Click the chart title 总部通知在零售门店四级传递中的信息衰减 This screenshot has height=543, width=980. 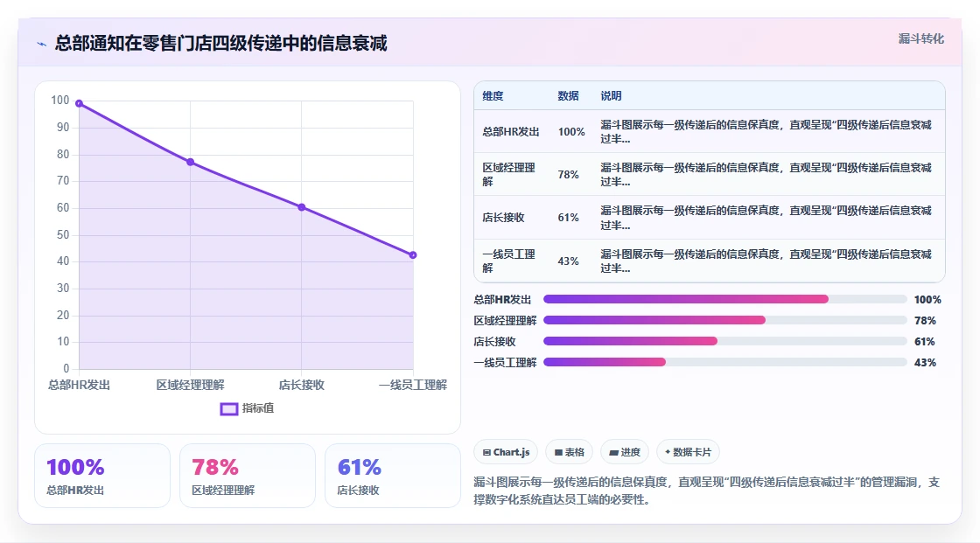(220, 43)
